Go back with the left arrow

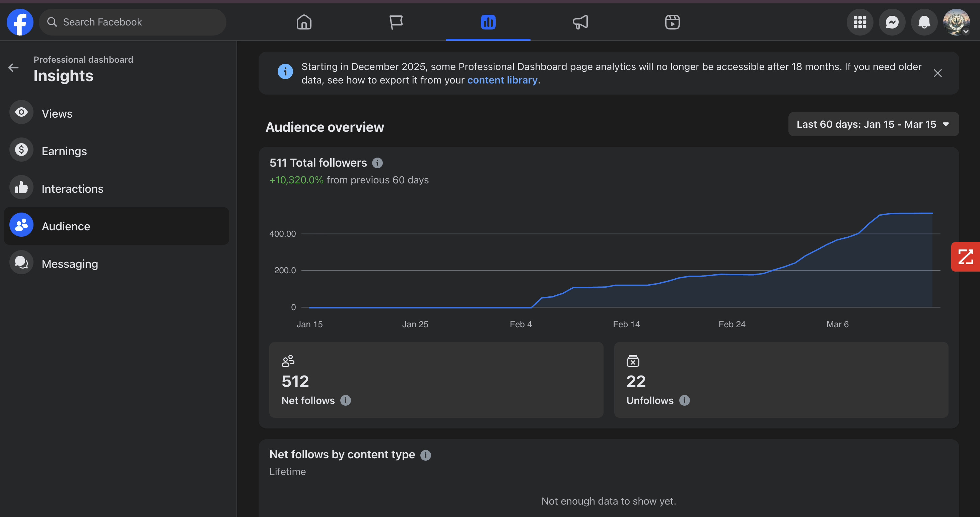tap(13, 68)
